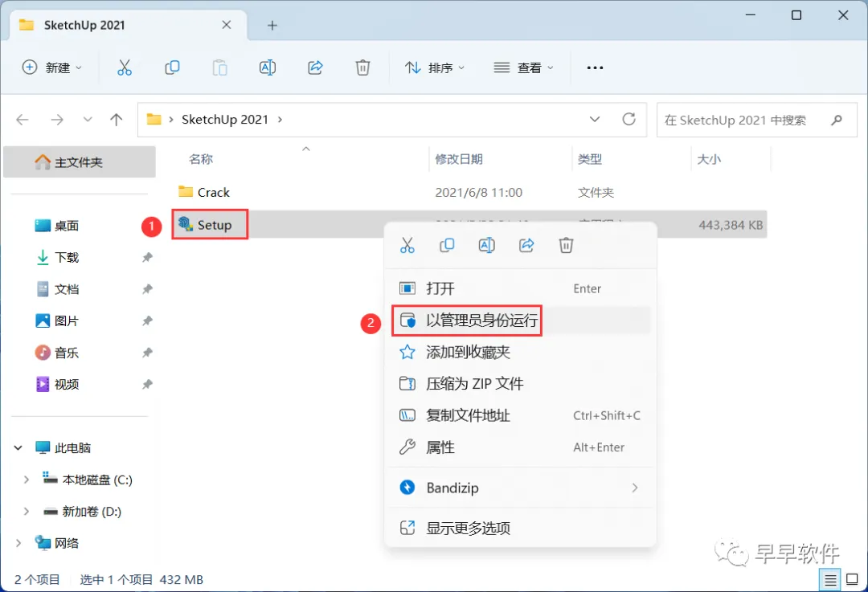
Task: Click the Cut icon in the top toolbar
Action: pyautogui.click(x=125, y=67)
